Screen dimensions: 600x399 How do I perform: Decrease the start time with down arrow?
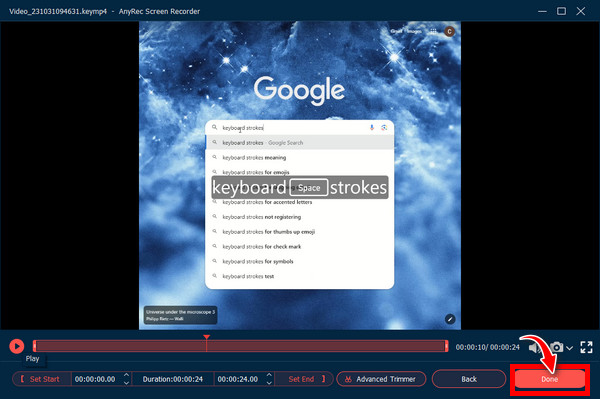(127, 383)
